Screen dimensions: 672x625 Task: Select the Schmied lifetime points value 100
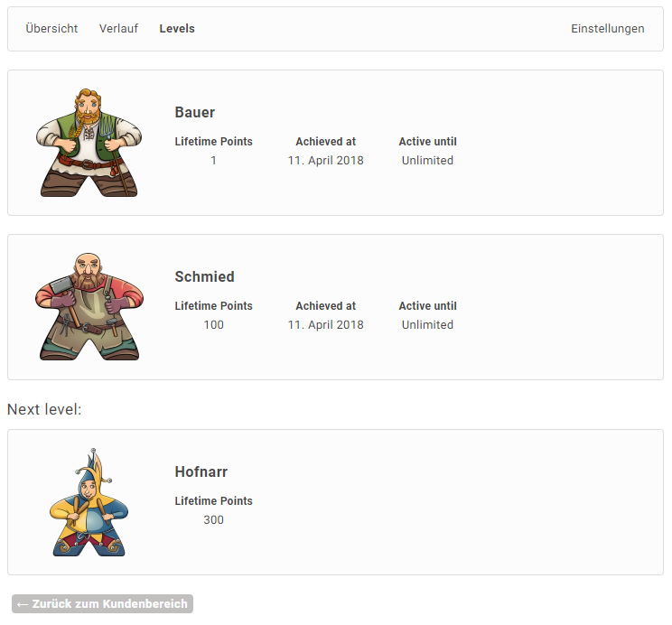click(x=213, y=325)
